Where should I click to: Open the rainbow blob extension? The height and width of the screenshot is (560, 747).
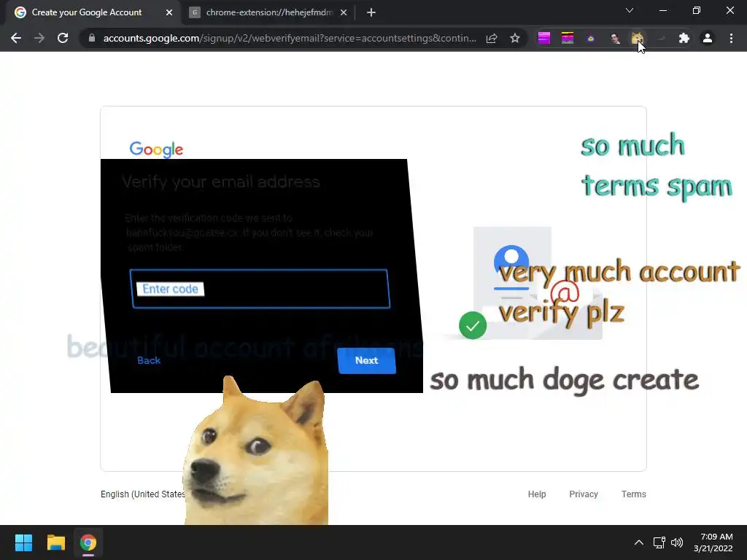(591, 39)
